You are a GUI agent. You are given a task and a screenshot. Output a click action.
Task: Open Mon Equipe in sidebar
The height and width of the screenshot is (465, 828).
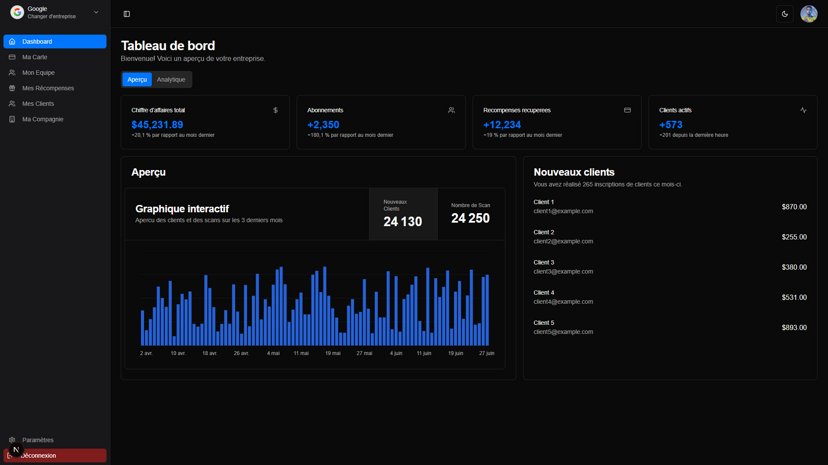(x=55, y=73)
